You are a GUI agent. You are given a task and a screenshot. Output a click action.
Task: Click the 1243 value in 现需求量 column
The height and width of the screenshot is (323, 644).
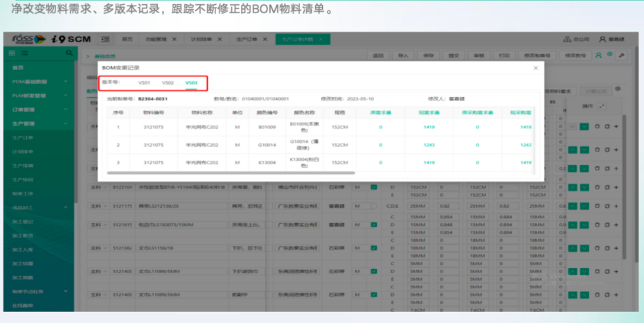(x=429, y=145)
